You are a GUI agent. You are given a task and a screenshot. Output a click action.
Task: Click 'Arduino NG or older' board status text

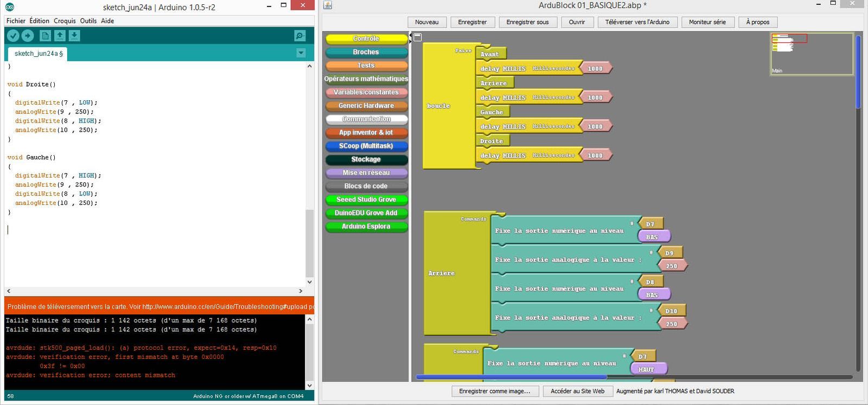coord(248,396)
